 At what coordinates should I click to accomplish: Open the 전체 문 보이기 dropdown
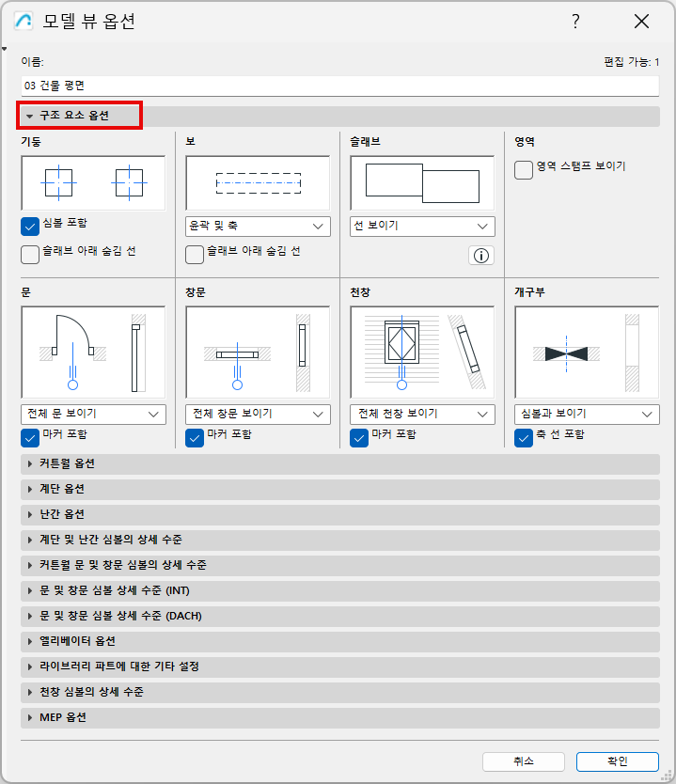[93, 414]
